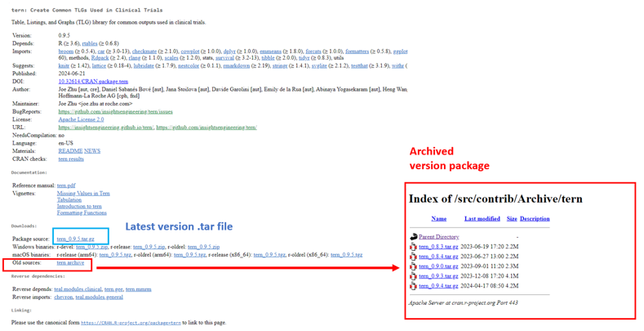Open the tern archive old sources link
Image resolution: width=644 pixels, height=331 pixels.
point(70,263)
